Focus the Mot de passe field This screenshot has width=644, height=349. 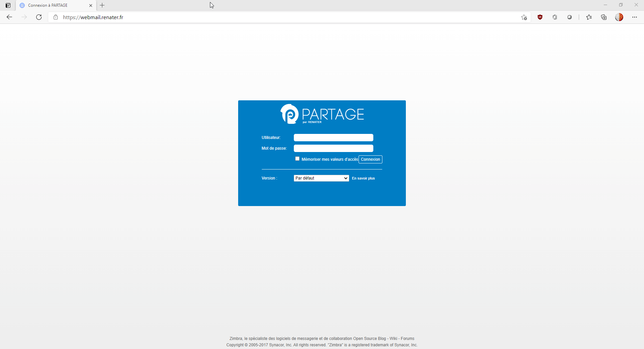coord(333,148)
